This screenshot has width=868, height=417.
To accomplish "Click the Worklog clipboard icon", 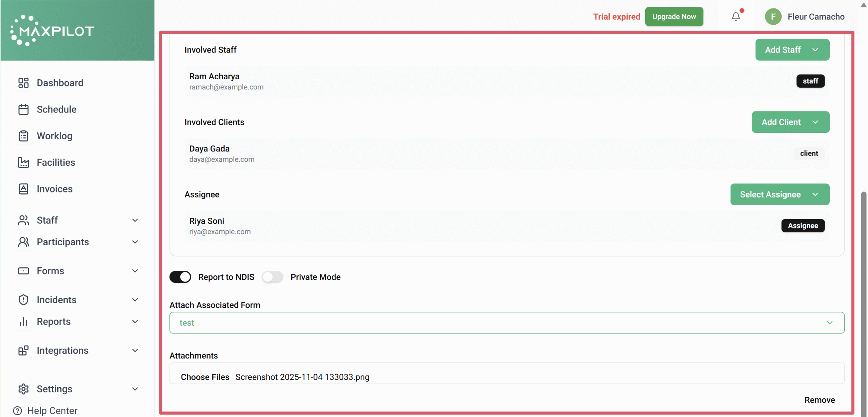I will (23, 136).
